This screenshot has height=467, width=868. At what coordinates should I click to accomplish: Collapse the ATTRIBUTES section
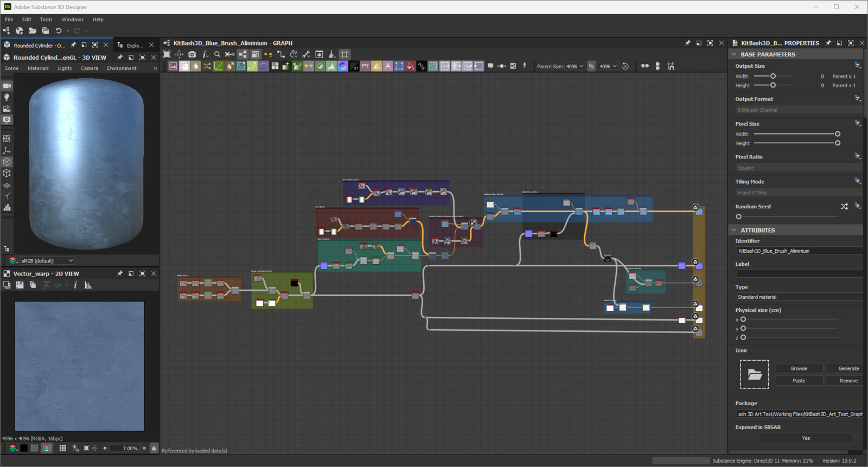point(734,230)
